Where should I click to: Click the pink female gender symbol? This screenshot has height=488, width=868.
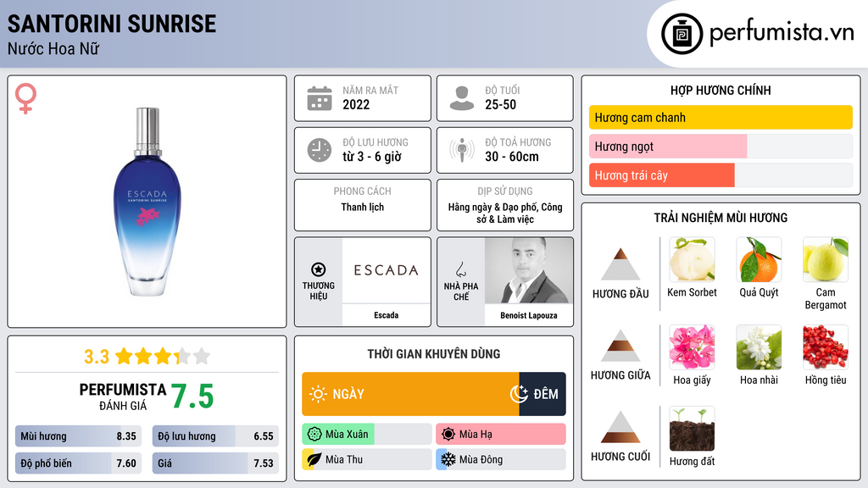click(x=25, y=98)
